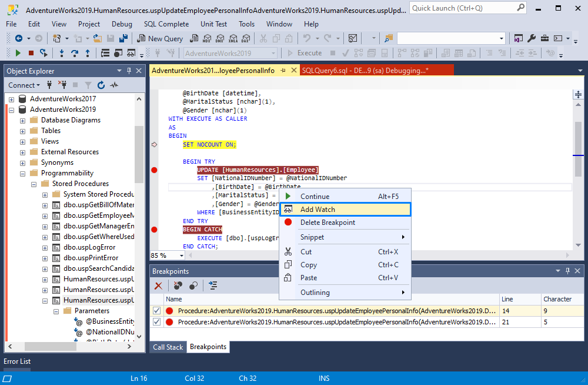Click Go To Source Code icon in Breakpoints
The height and width of the screenshot is (385, 588).
[213, 286]
